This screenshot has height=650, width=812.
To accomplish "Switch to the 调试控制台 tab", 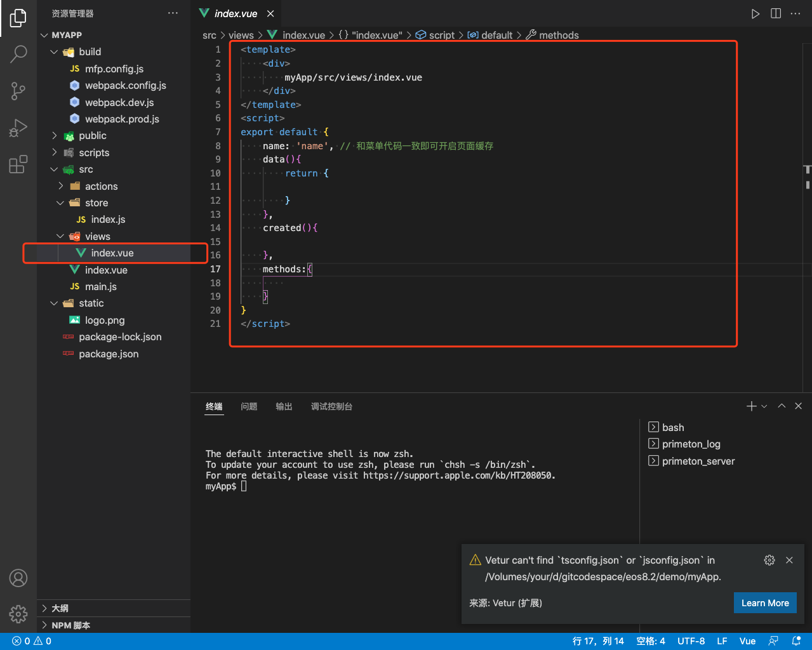I will [331, 406].
